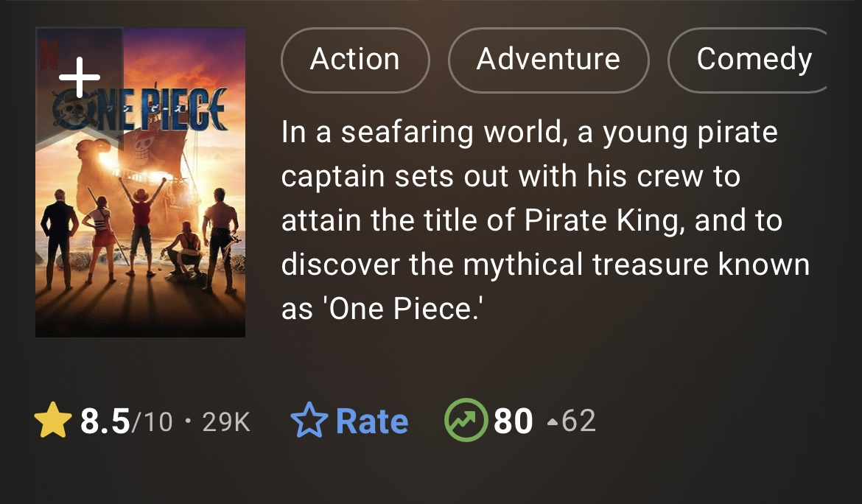Tap the 62 popularity change number

coord(578,421)
